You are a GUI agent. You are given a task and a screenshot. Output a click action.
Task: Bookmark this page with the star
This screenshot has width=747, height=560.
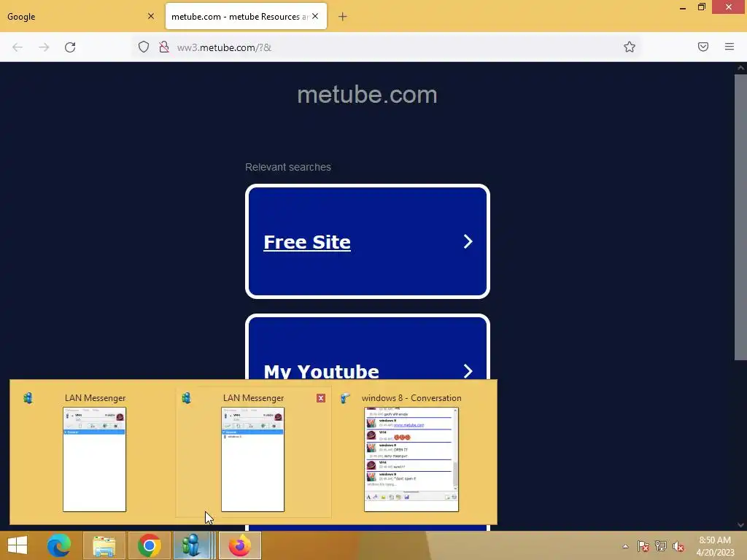coord(630,47)
